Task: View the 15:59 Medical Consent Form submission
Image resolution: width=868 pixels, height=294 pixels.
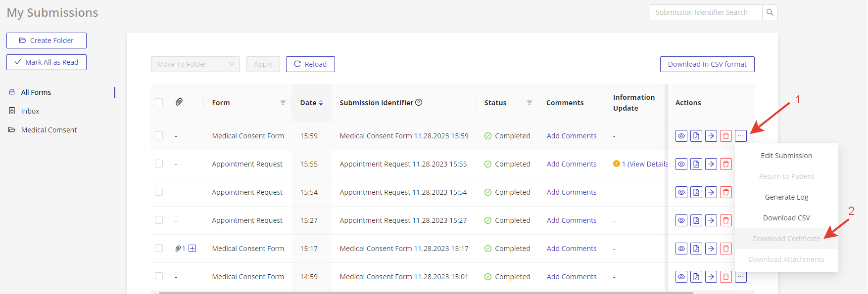Action: pos(681,136)
